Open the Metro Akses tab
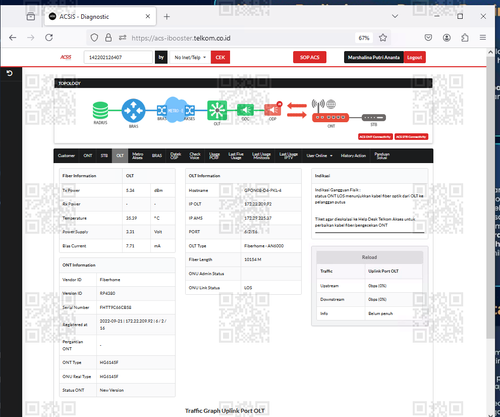 (137, 156)
